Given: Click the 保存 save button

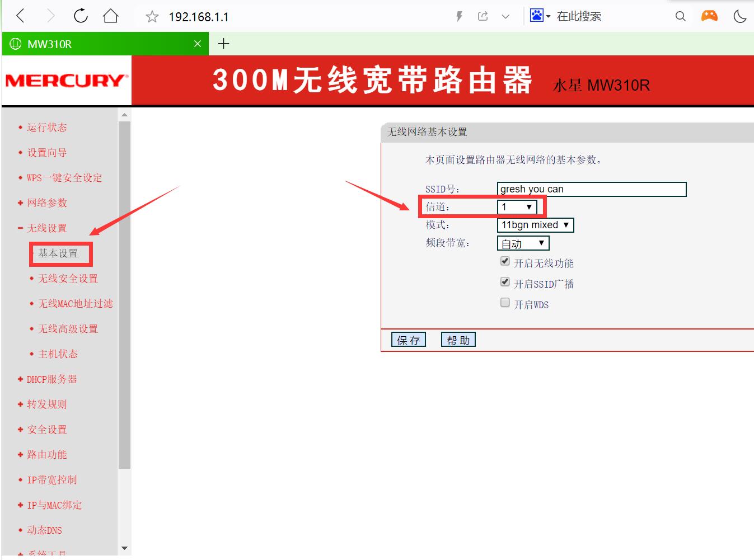Looking at the screenshot, I should [408, 340].
